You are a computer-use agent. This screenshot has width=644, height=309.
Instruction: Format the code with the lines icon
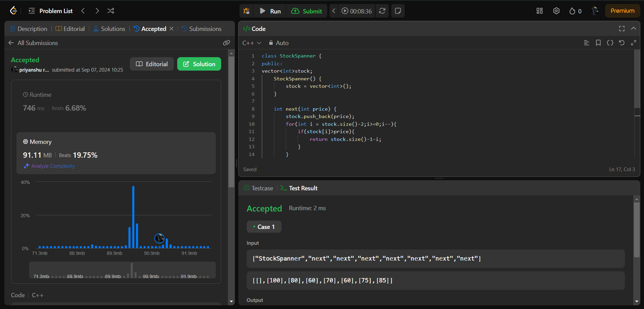click(x=587, y=43)
